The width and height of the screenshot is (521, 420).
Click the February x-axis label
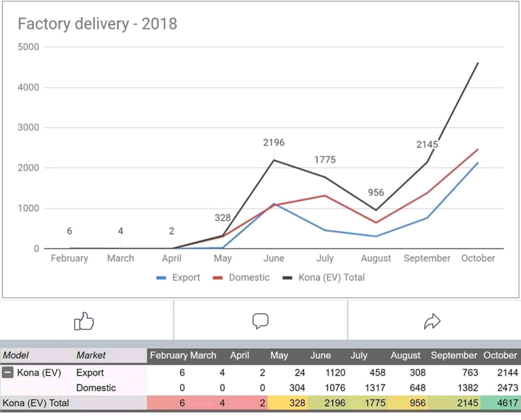coord(69,258)
